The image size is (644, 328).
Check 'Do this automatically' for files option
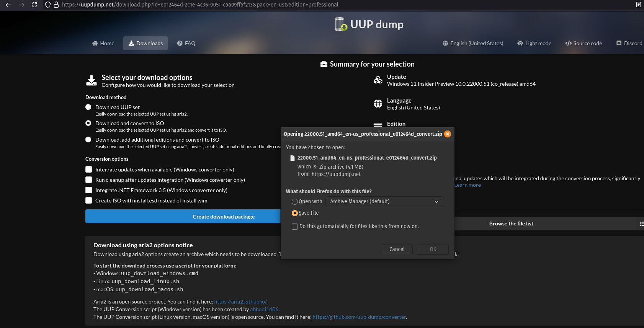[x=295, y=227]
